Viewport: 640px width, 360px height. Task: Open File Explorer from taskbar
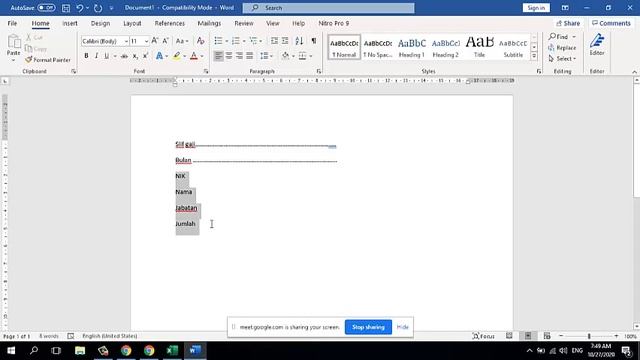click(80, 350)
